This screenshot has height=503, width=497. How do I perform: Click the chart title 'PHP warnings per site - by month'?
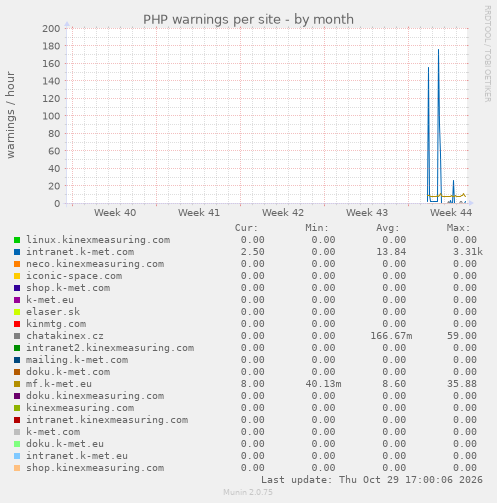[248, 19]
